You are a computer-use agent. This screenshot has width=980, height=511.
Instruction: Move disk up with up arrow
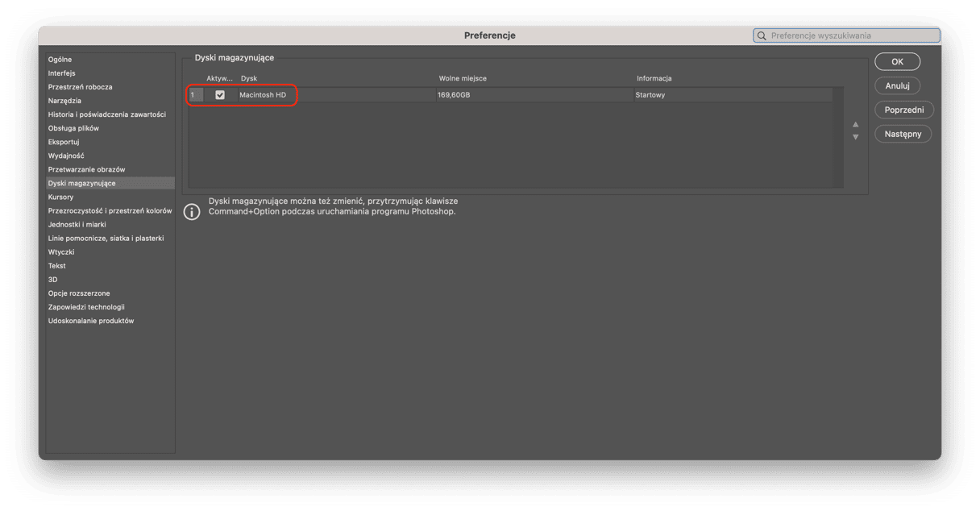855,125
